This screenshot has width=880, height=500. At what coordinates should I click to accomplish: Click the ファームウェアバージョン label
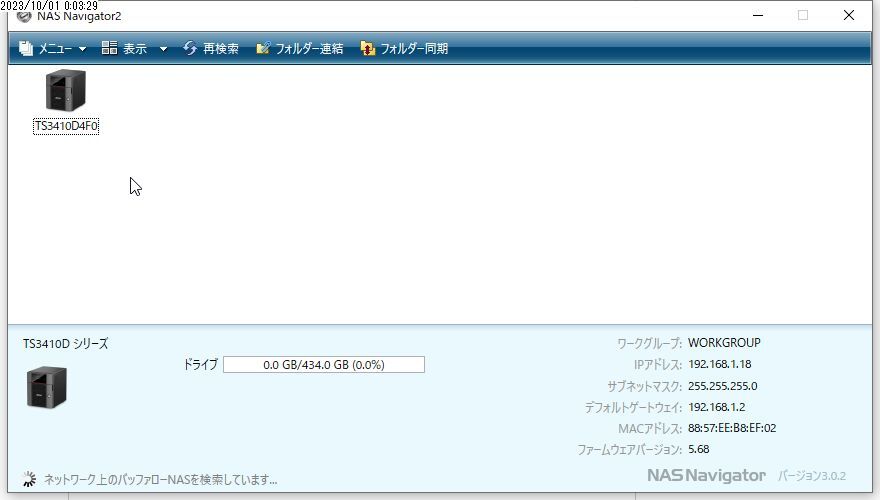629,450
